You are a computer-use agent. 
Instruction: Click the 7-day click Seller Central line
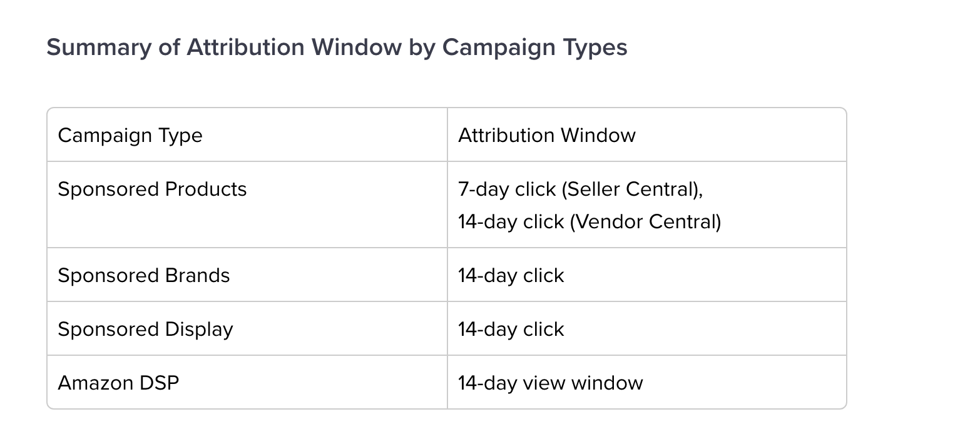pos(581,189)
